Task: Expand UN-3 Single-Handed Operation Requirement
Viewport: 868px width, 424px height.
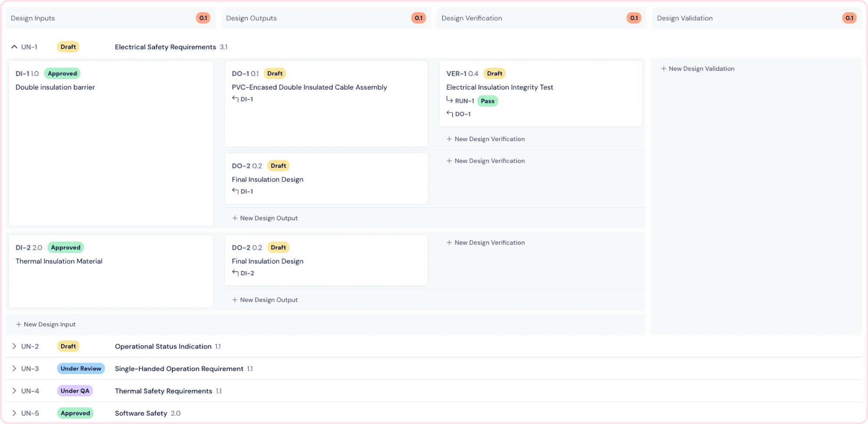Action: pyautogui.click(x=14, y=369)
